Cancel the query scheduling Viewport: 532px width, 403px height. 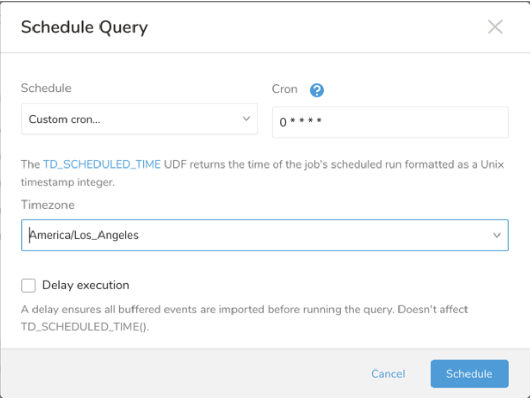(388, 374)
